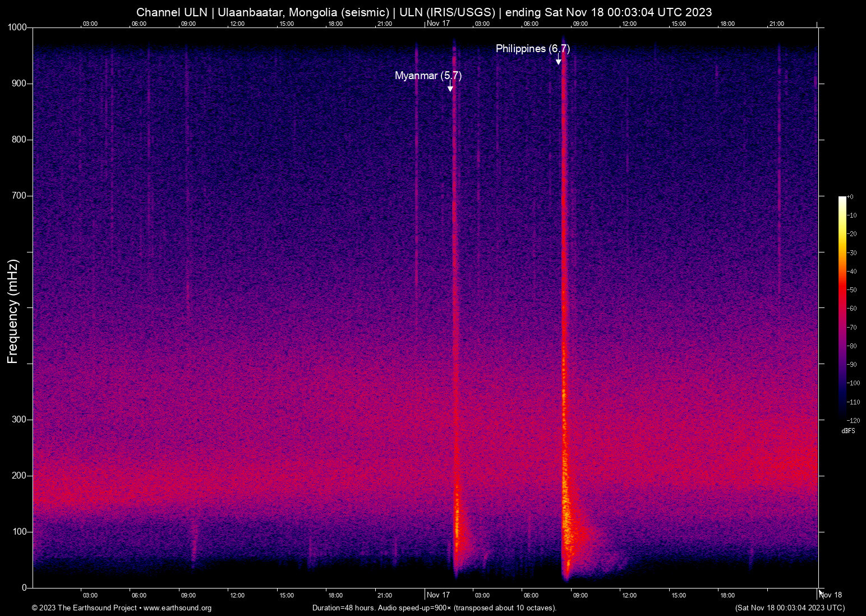Open the www.earthsound.org link in the footer
This screenshot has height=616, width=866.
[177, 608]
